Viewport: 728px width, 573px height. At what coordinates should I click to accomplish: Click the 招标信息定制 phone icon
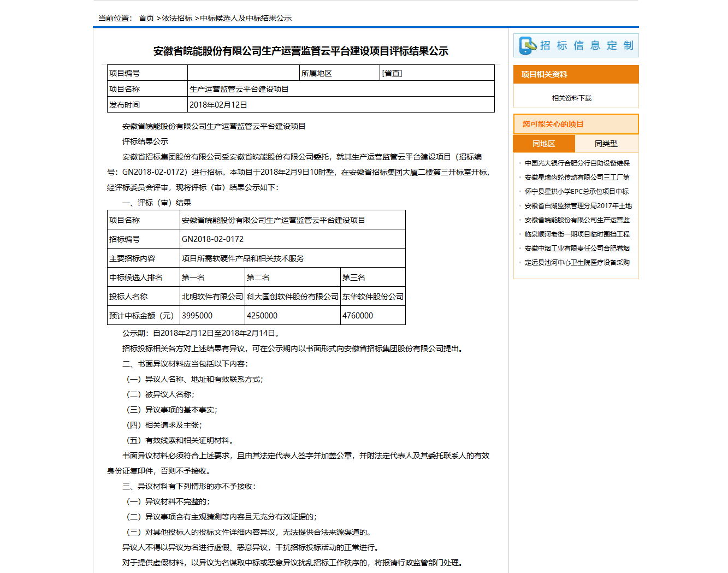(528, 45)
